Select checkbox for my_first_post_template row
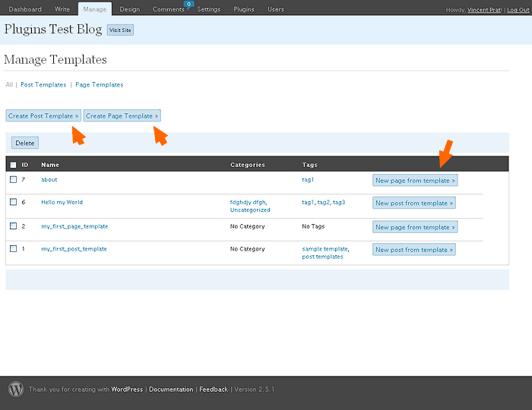Viewport: 532px width, 410px height. 13,249
